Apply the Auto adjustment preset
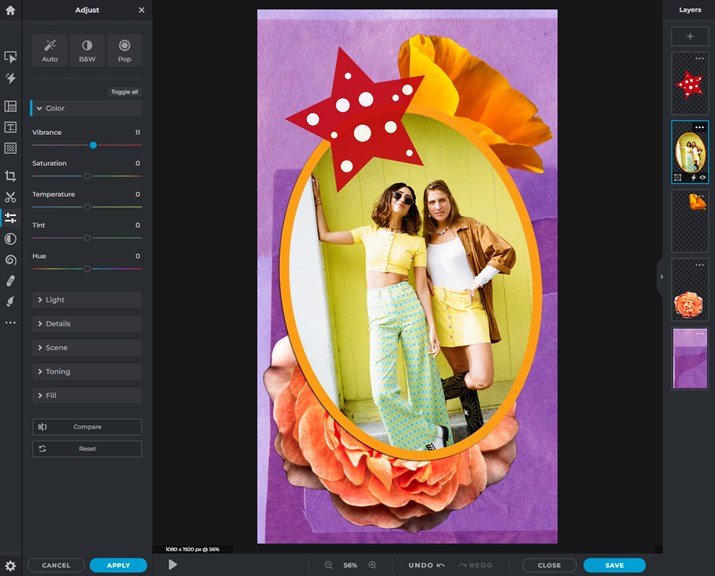Viewport: 715px width, 576px height. coord(50,50)
